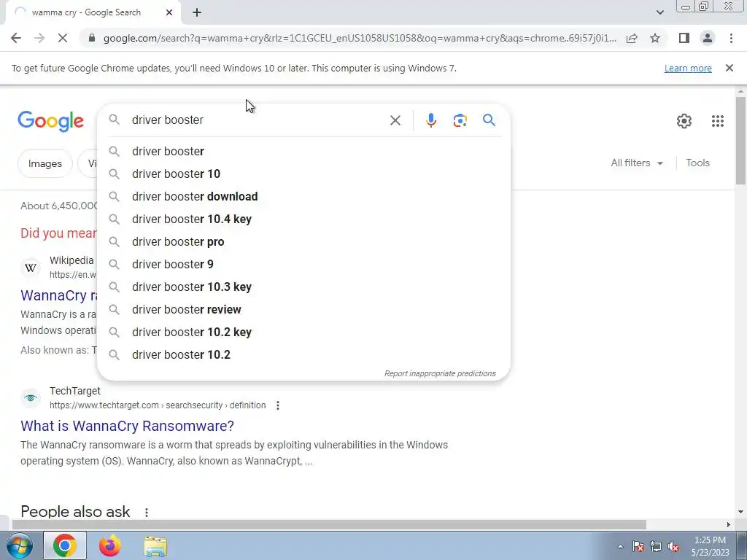The width and height of the screenshot is (747, 560).
Task: Launch Firefox from the taskbar
Action: tap(110, 545)
